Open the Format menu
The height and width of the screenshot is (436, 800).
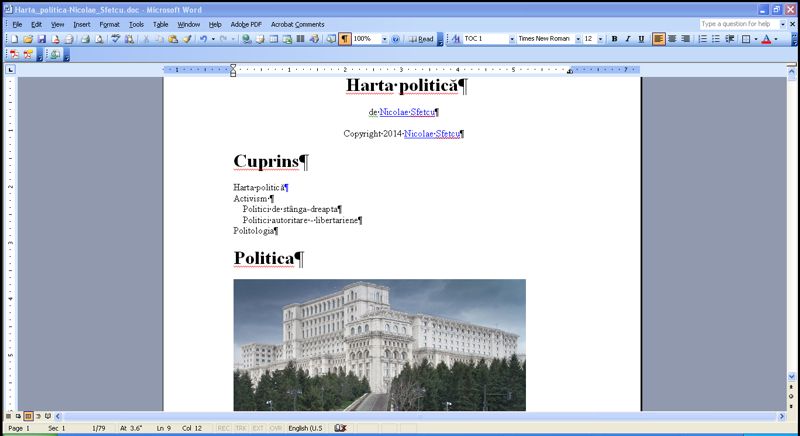pyautogui.click(x=109, y=24)
